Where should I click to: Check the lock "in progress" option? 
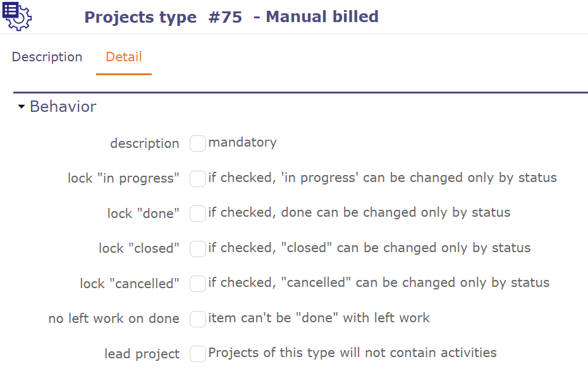click(197, 179)
